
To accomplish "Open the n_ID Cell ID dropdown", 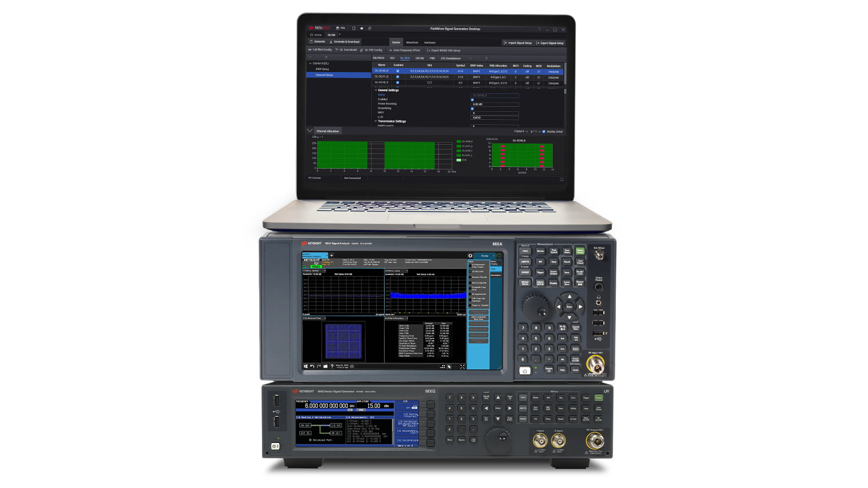I will [x=495, y=117].
